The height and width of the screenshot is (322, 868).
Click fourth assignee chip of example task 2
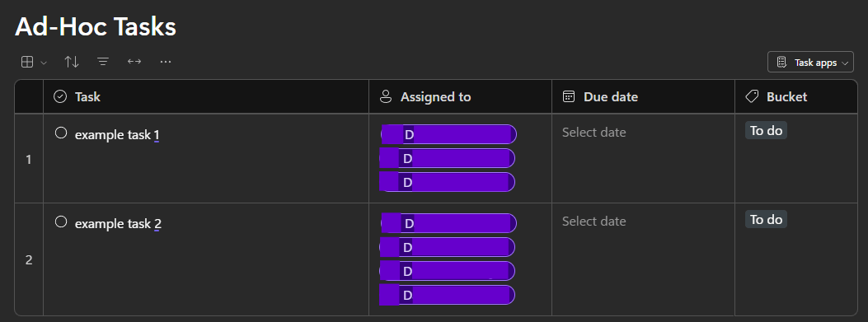click(x=448, y=295)
